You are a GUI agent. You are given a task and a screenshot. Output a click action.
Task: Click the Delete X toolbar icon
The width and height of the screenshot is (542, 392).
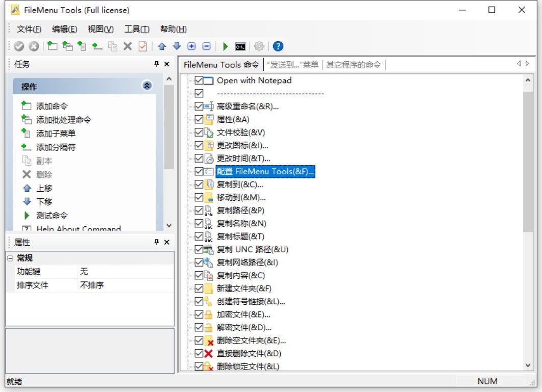(x=128, y=46)
